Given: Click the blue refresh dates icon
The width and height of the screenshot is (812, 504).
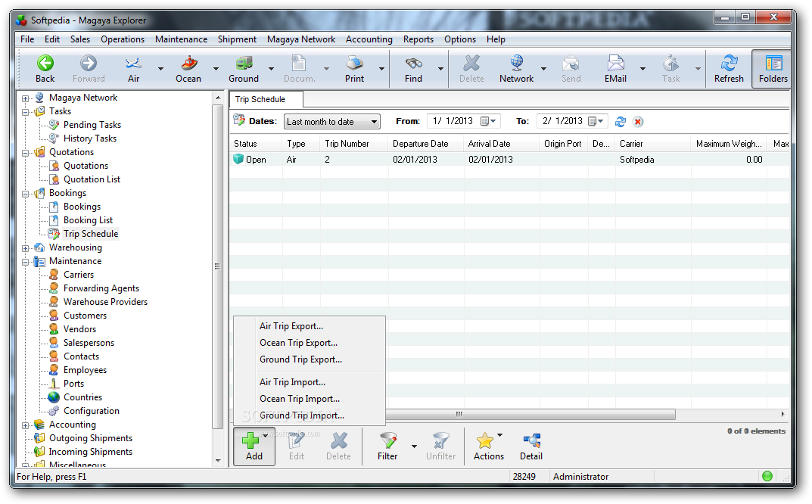Looking at the screenshot, I should pyautogui.click(x=621, y=122).
